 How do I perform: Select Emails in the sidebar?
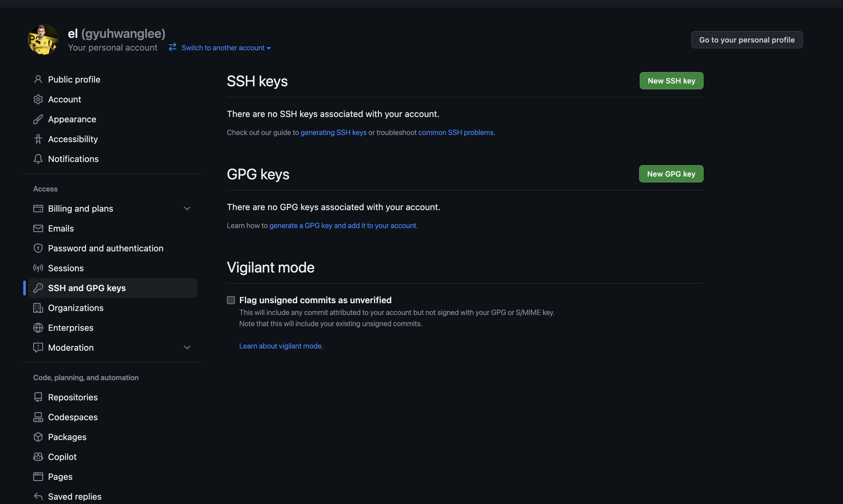click(x=113, y=228)
